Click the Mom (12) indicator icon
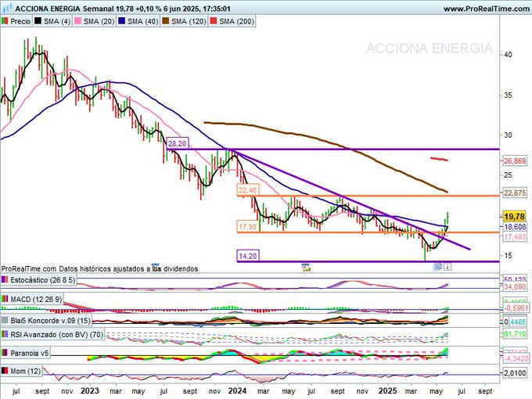Screen dimensions: 532x399 pos(5,371)
